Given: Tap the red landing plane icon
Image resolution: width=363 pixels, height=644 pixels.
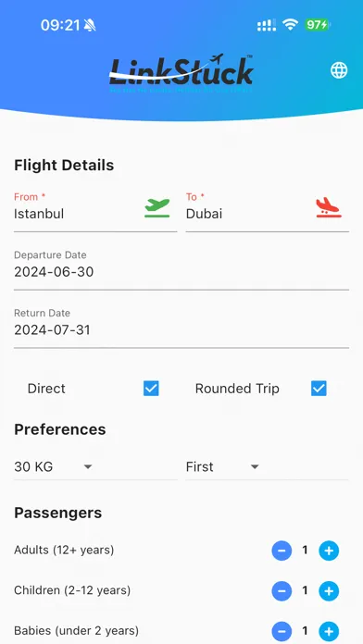Looking at the screenshot, I should tap(329, 207).
